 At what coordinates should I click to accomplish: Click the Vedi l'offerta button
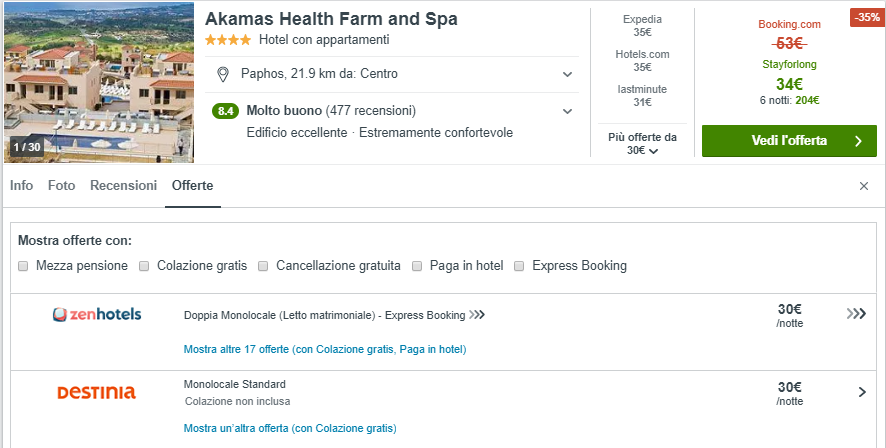pos(788,141)
